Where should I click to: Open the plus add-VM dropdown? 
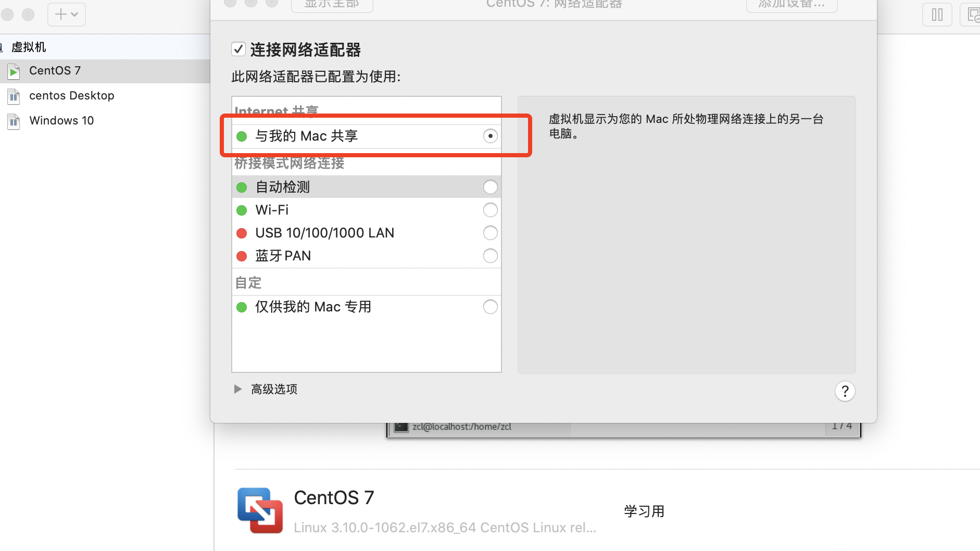(x=67, y=14)
